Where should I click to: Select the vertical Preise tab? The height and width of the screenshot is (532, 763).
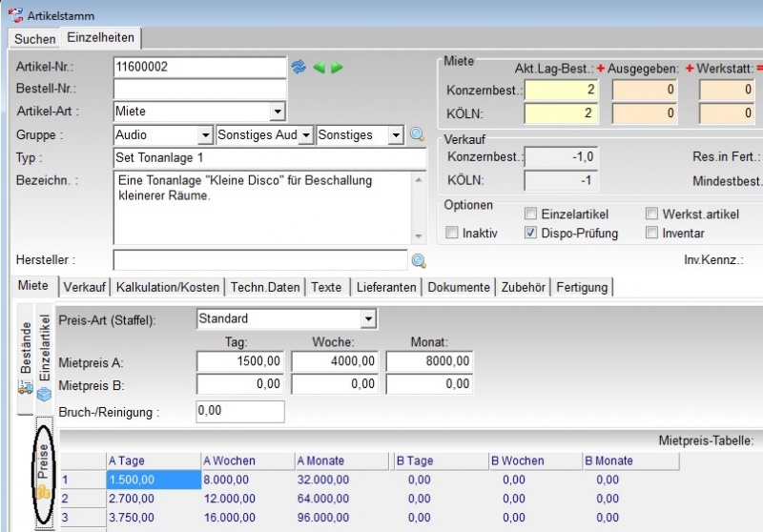(43, 473)
